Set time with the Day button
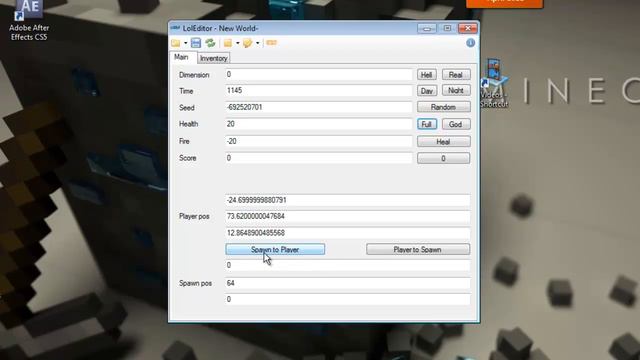The height and width of the screenshot is (360, 640). pos(427,91)
